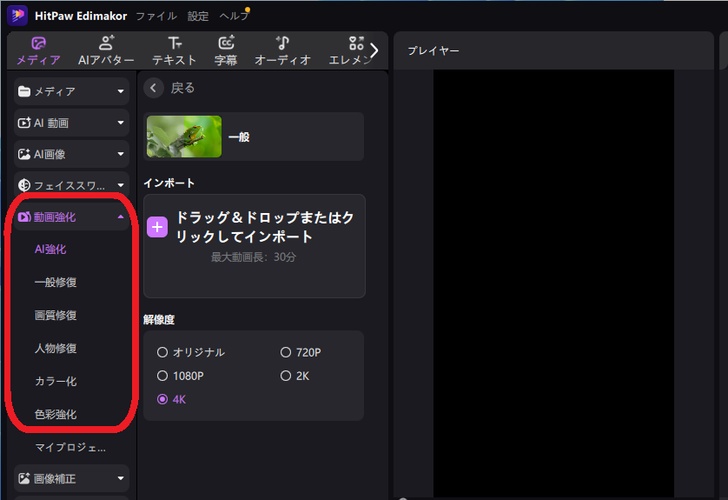Viewport: 728px width, 500px height.
Task: Select 色彩強化 in sidebar
Action: point(56,414)
